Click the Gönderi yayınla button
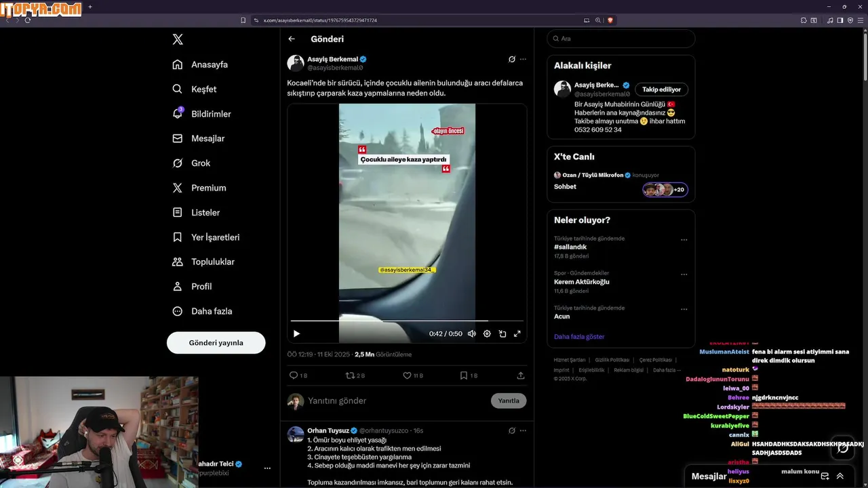This screenshot has height=488, width=868. pyautogui.click(x=216, y=343)
